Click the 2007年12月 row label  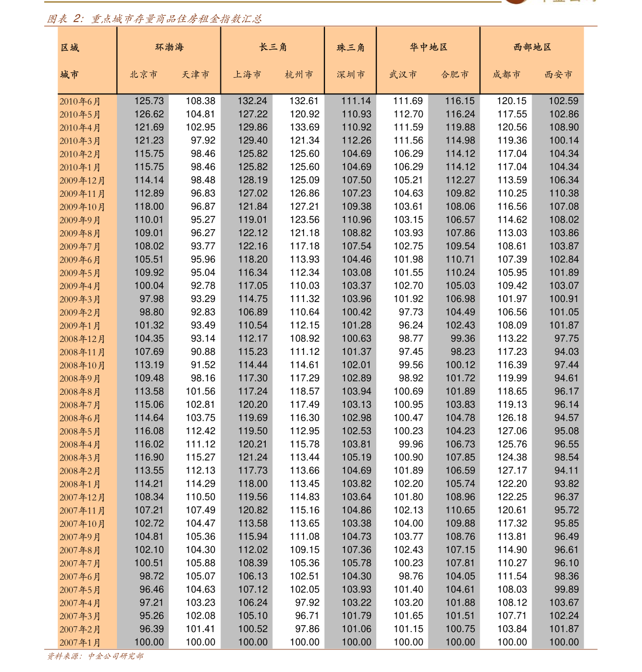(x=82, y=498)
